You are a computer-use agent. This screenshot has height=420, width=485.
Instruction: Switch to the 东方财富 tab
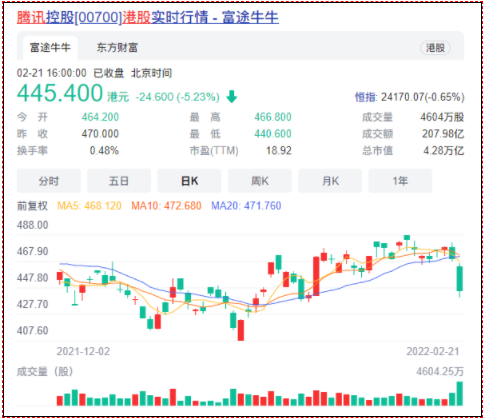(x=117, y=48)
